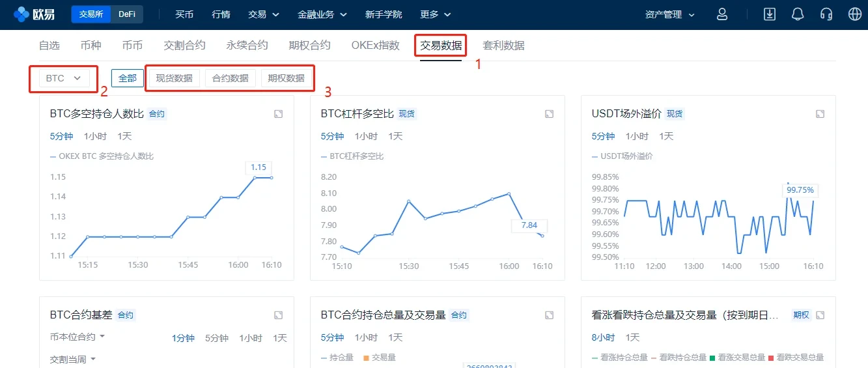Expand the 资产管理 dropdown menu

[670, 14]
